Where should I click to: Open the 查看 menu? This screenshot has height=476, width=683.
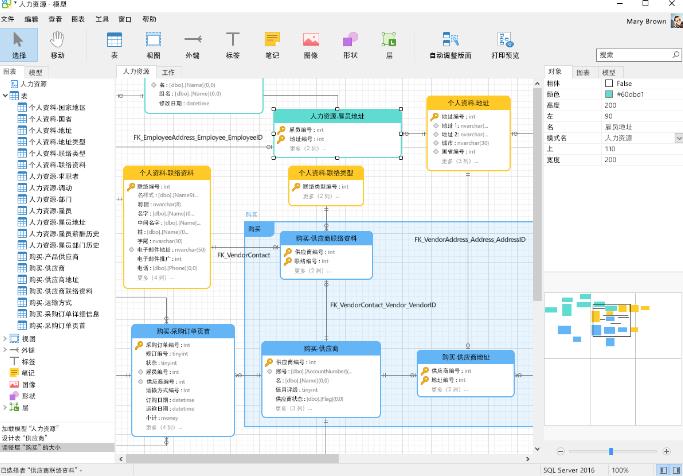pyautogui.click(x=55, y=19)
